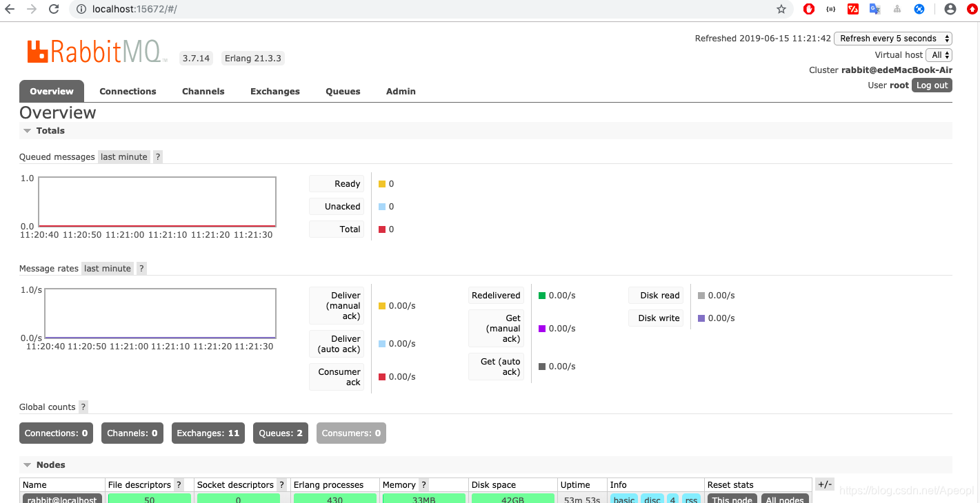Open the gray sitemap tree extension icon
This screenshot has width=980, height=503.
[x=897, y=9]
